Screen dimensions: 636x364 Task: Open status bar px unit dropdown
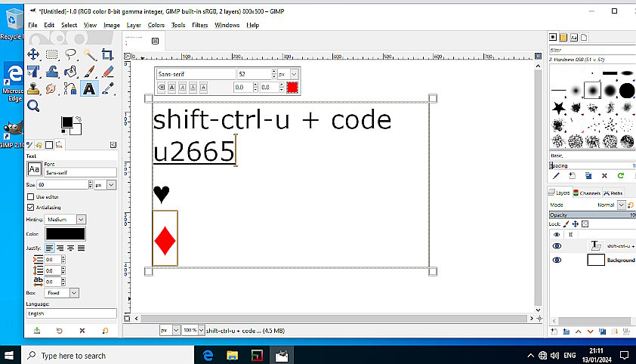176,330
